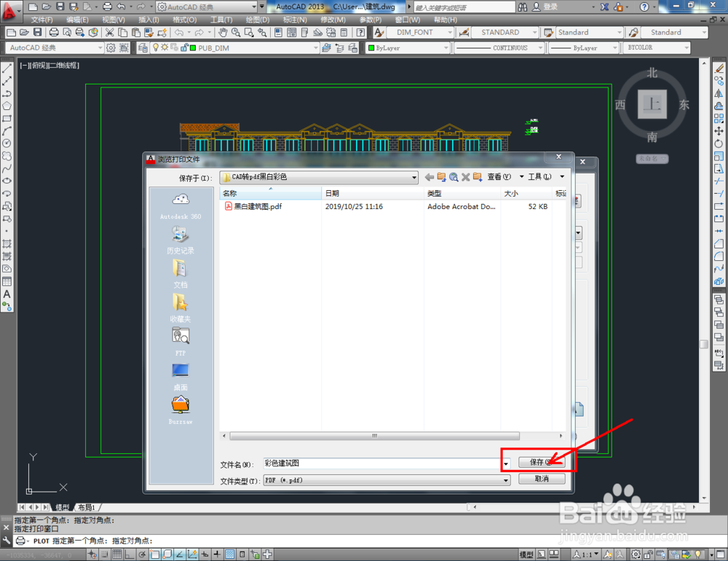Switch to the Layout1 (布局1) tab
The width and height of the screenshot is (728, 561).
tap(87, 507)
